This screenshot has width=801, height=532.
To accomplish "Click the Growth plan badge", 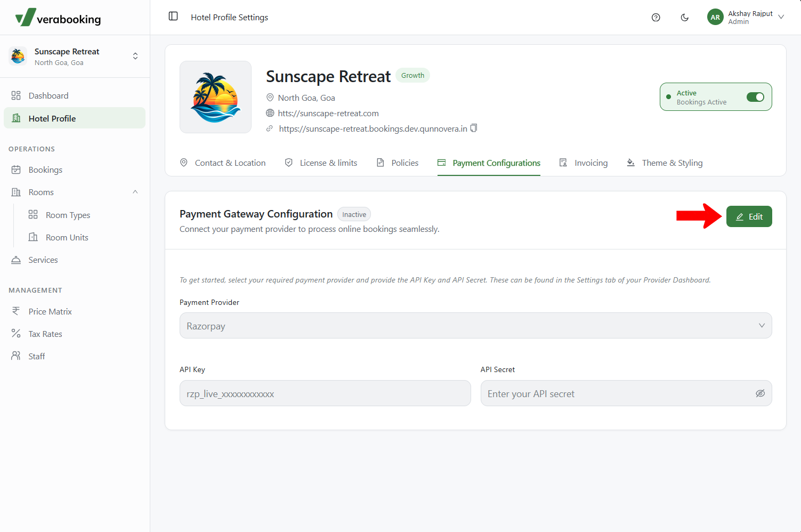I will (x=412, y=75).
